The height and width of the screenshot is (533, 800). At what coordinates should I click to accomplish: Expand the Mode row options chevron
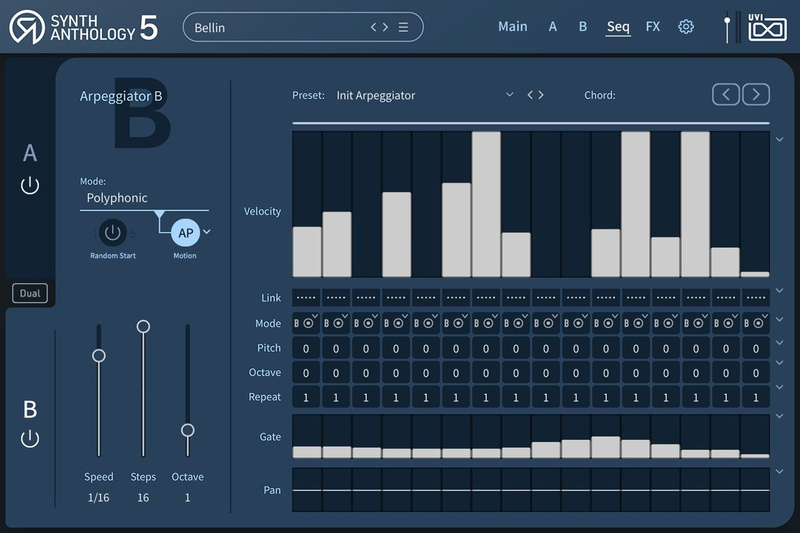[780, 319]
